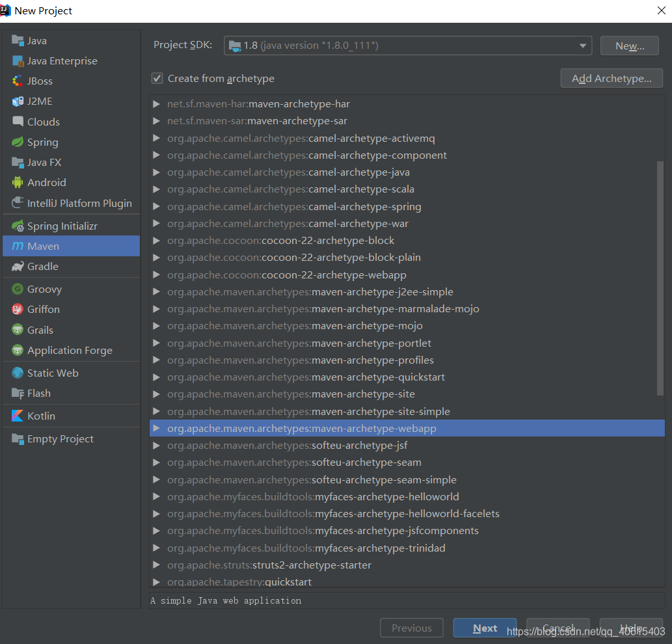This screenshot has height=644, width=672.
Task: Click the Spring Initializr icon
Action: (18, 226)
